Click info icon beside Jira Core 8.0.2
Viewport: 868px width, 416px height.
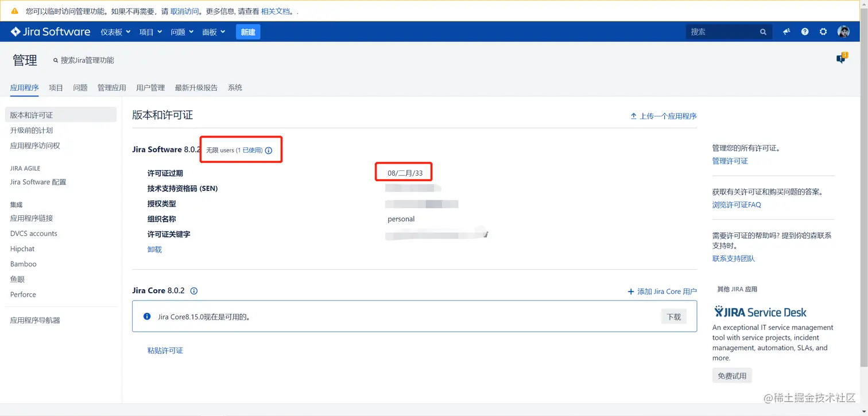194,291
